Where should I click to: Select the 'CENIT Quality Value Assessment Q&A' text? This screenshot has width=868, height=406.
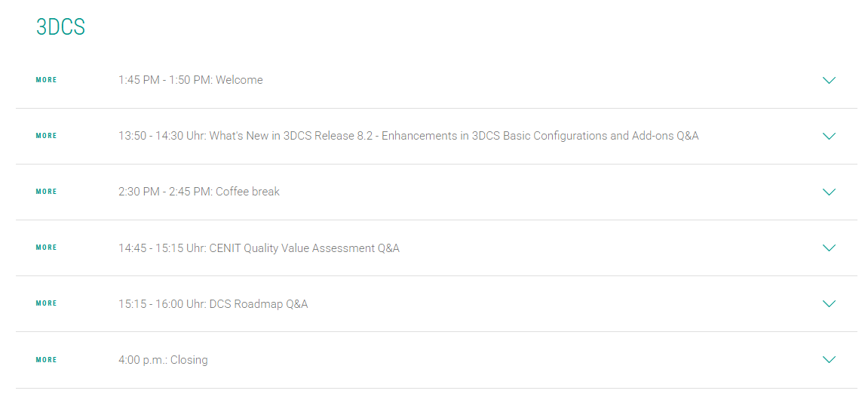point(305,248)
